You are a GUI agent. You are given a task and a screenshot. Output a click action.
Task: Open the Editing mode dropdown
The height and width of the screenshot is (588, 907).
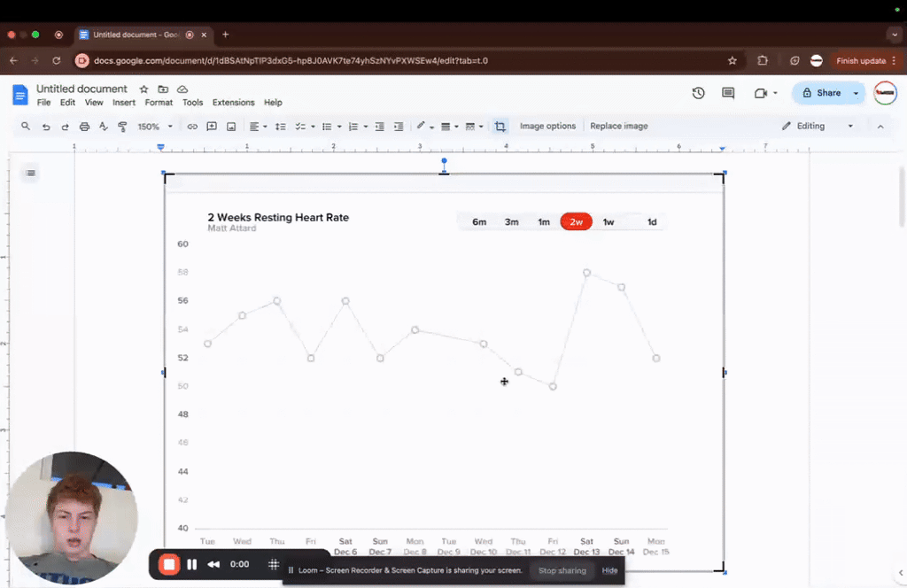(x=818, y=126)
